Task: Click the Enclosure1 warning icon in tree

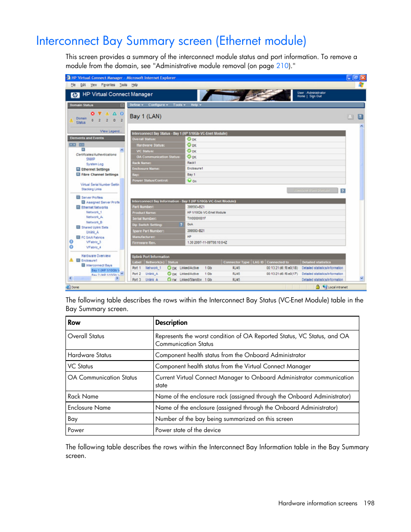Action: point(72,260)
